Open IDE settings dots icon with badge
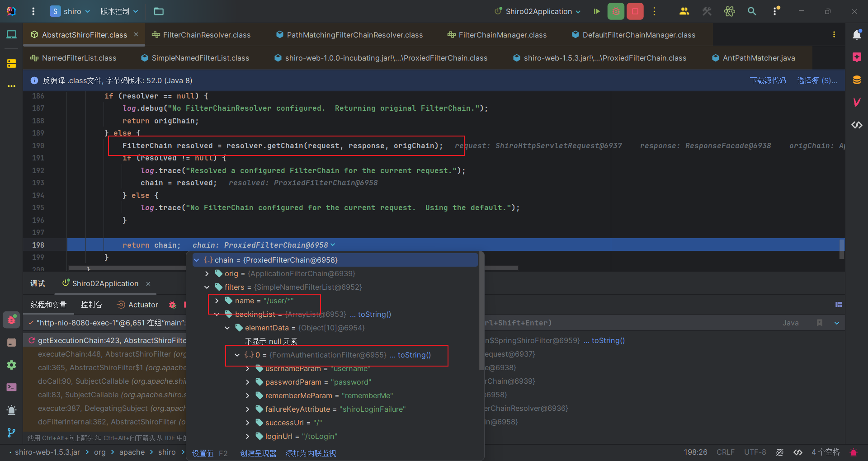 tap(776, 11)
